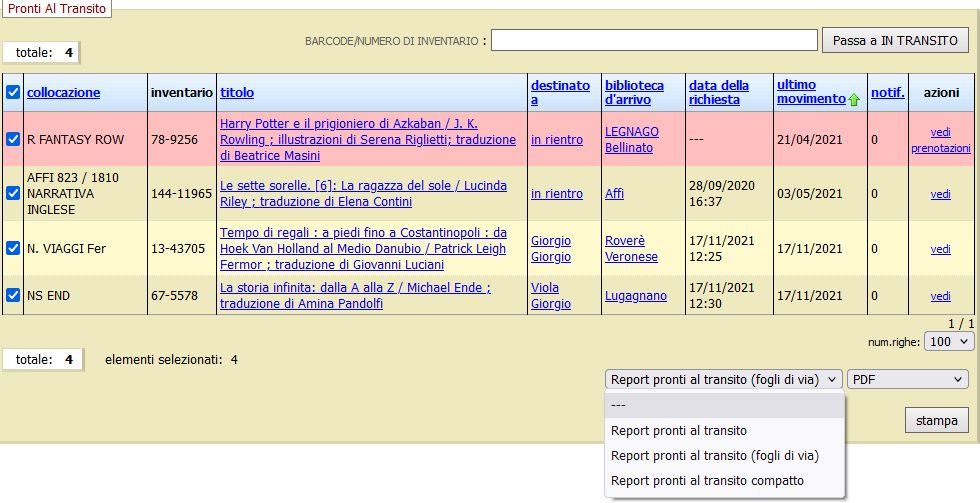This screenshot has height=503, width=980.
Task: Select 'Report pronti al transito compatto' option
Action: tap(707, 481)
